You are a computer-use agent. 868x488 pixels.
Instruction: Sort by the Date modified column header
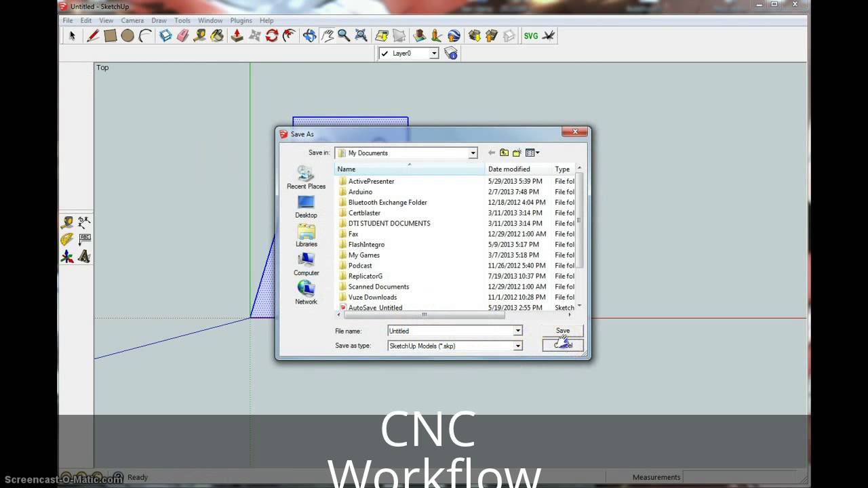519,169
